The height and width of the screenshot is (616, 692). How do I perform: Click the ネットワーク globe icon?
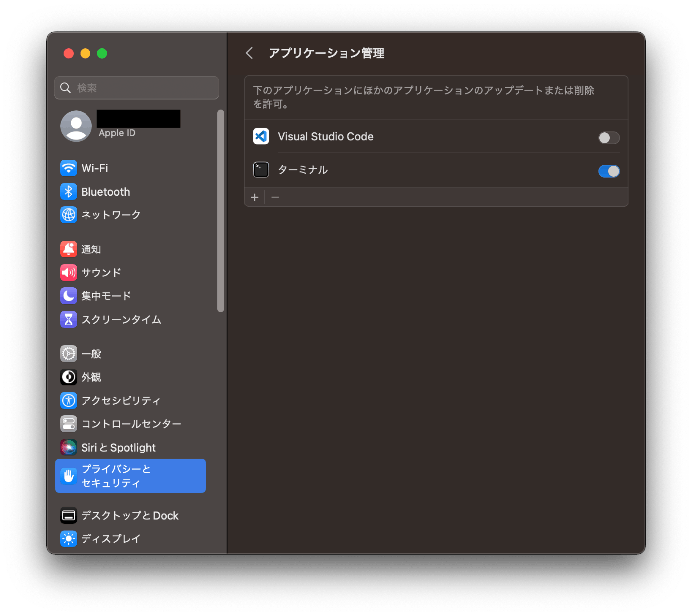[69, 215]
